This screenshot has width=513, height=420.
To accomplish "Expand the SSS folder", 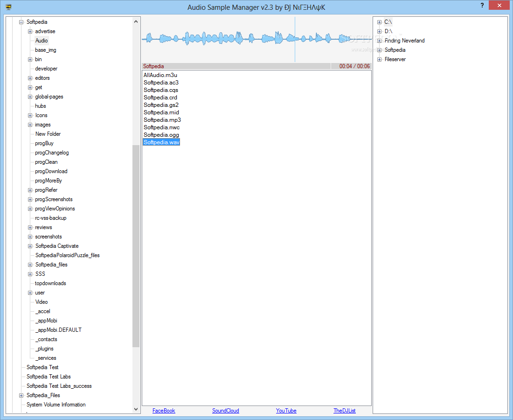I will [30, 274].
